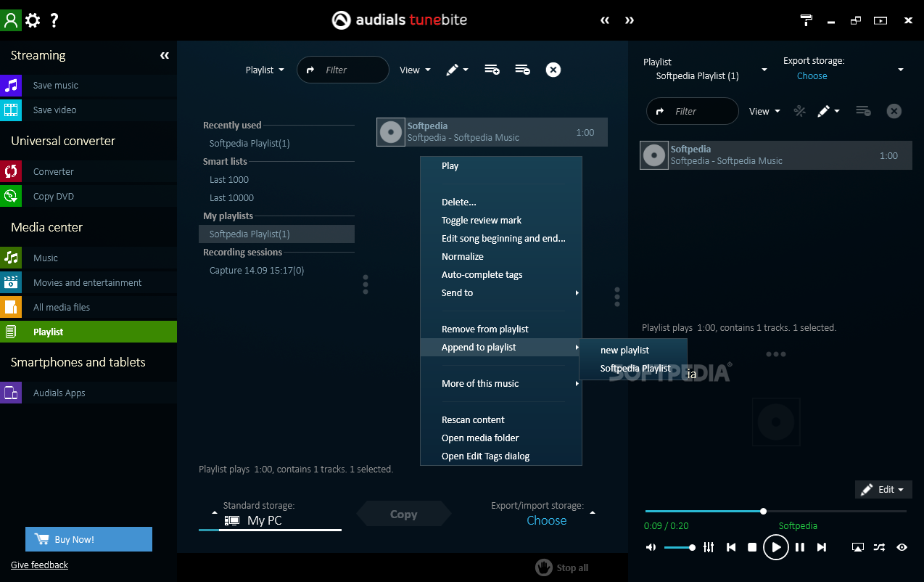Adjust the playback progress slider
Viewport: 924px width, 582px height.
pyautogui.click(x=776, y=511)
